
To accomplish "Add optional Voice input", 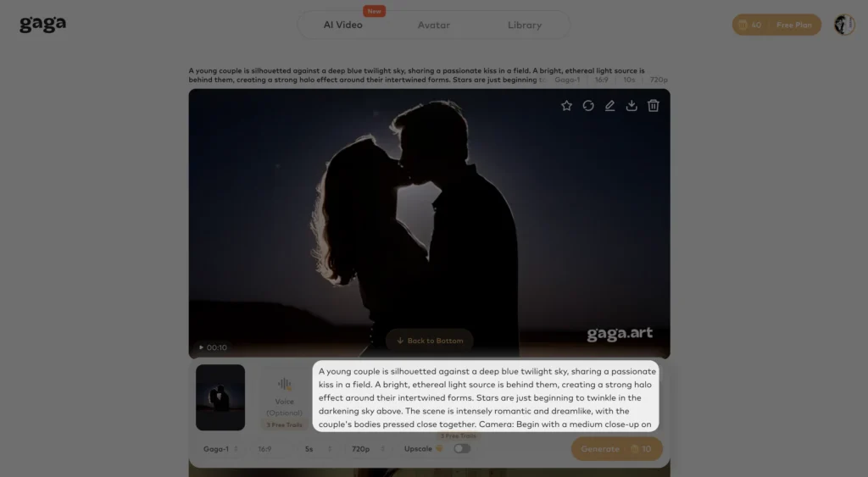I will [x=284, y=397].
